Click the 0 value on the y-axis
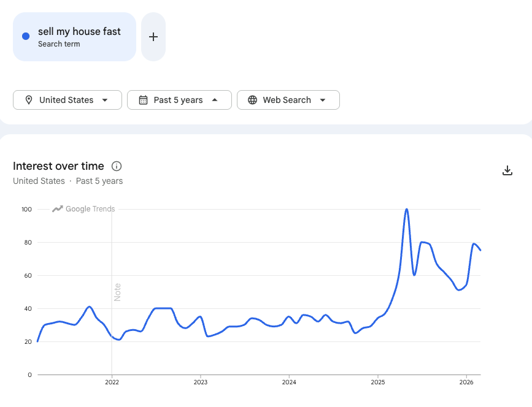The image size is (532, 407). coord(30,375)
